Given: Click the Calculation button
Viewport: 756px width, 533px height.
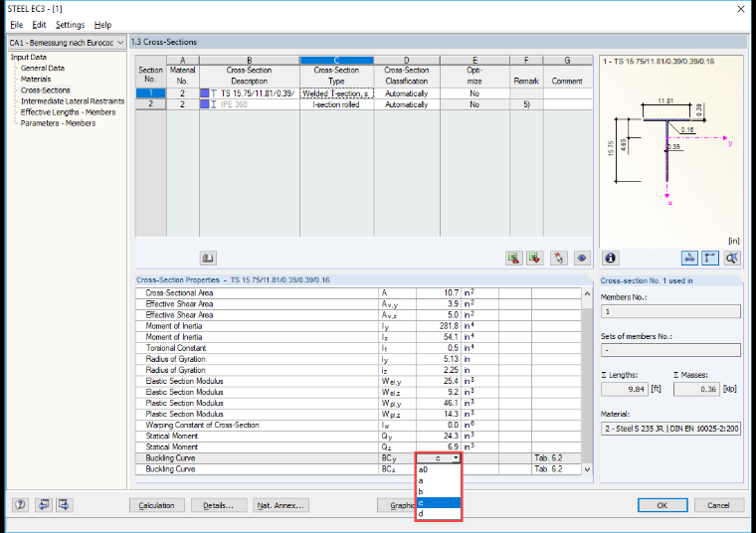Looking at the screenshot, I should [x=157, y=505].
